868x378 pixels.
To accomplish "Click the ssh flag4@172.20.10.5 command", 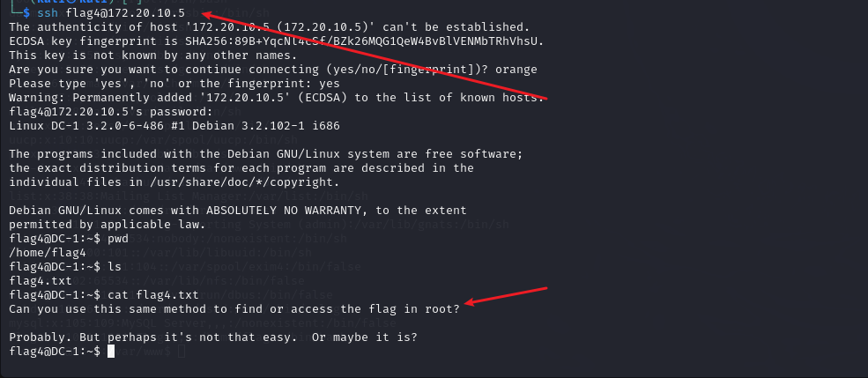I will click(x=111, y=12).
